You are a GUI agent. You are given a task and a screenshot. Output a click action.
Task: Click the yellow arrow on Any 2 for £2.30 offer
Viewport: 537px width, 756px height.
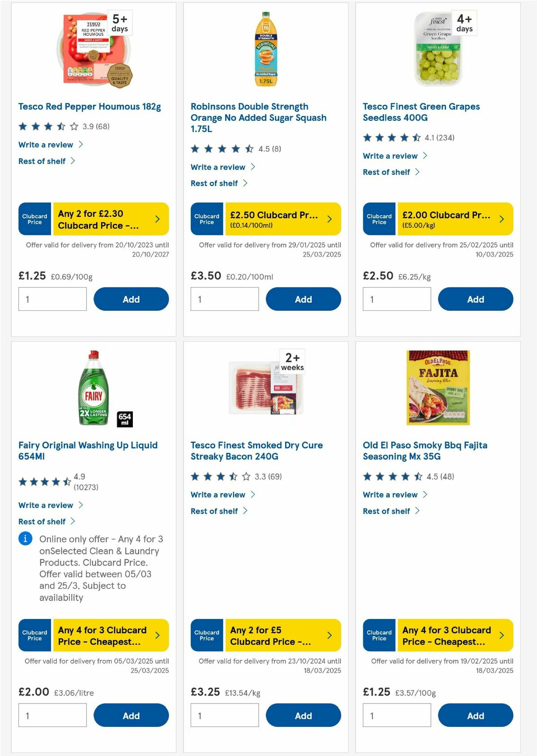157,219
